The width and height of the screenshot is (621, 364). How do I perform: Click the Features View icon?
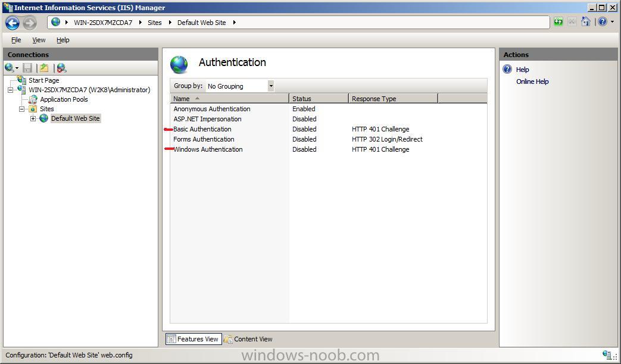point(171,339)
